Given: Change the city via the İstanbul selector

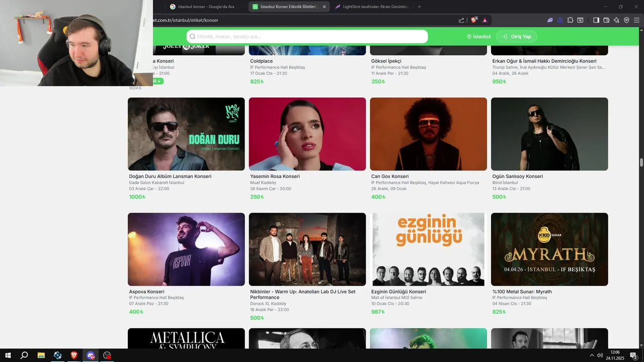Looking at the screenshot, I should (x=479, y=37).
